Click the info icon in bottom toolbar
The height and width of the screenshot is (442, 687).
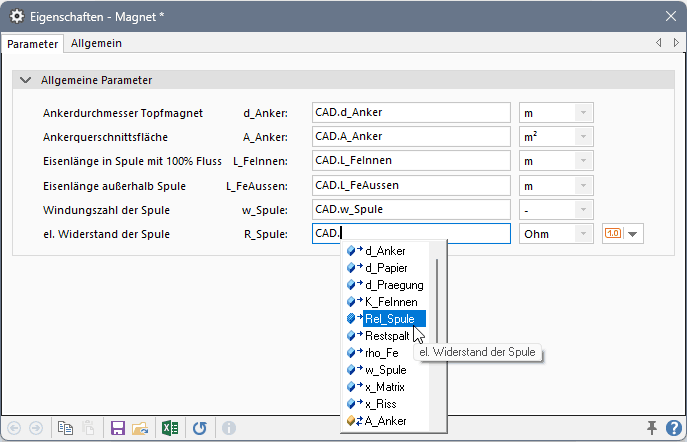[229, 428]
